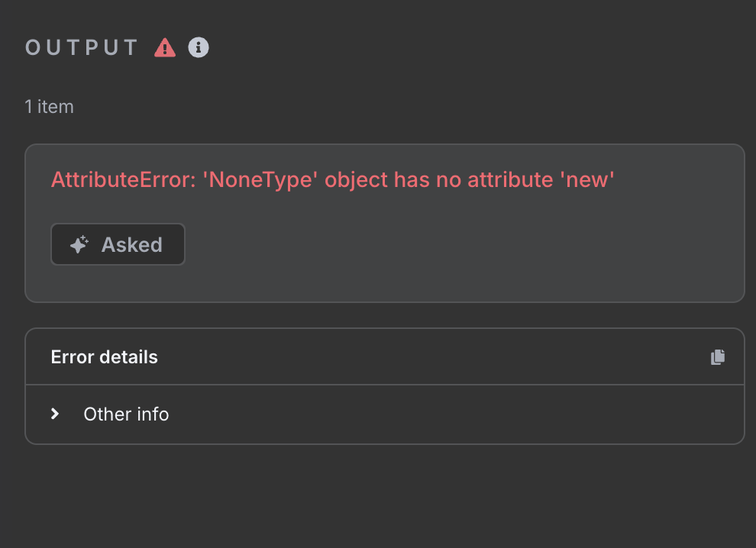The height and width of the screenshot is (548, 756).
Task: Select the '1 item' count label
Action: point(49,107)
